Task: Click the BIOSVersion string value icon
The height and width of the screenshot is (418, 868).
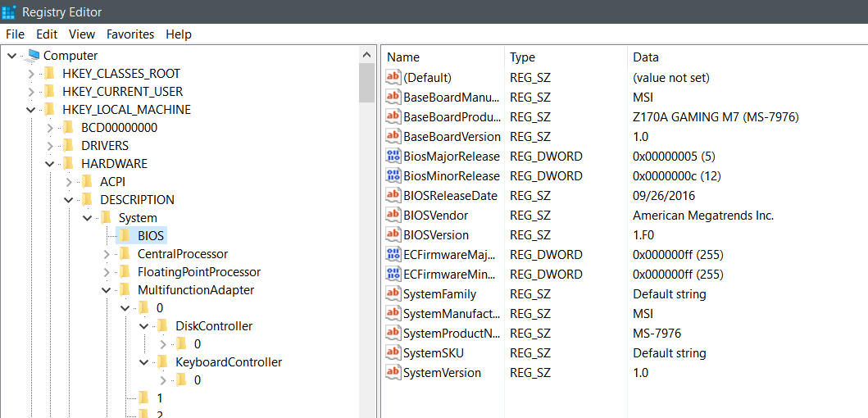Action: pyautogui.click(x=393, y=234)
